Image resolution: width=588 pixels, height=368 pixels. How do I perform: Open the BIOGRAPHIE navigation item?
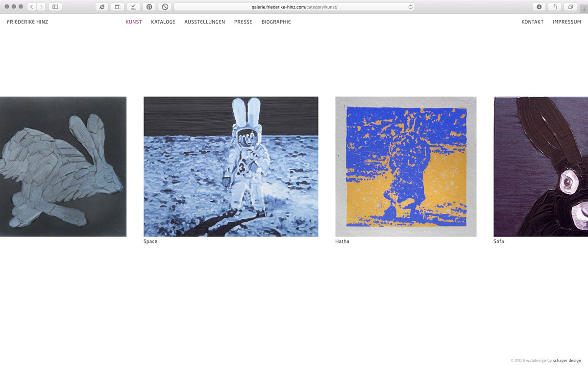coord(276,22)
